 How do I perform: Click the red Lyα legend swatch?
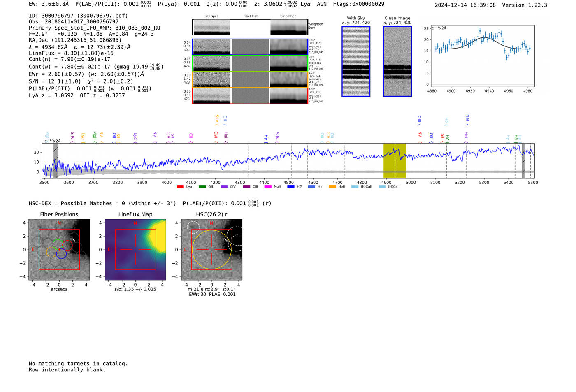pos(180,187)
